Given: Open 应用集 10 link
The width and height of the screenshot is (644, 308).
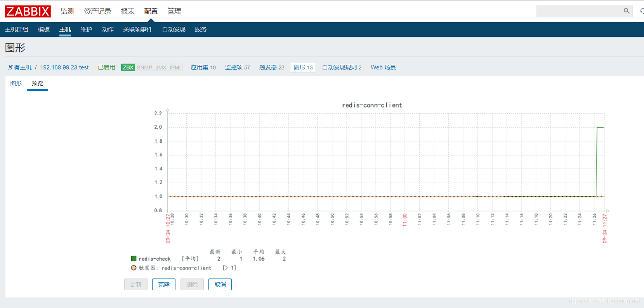Looking at the screenshot, I should point(203,67).
